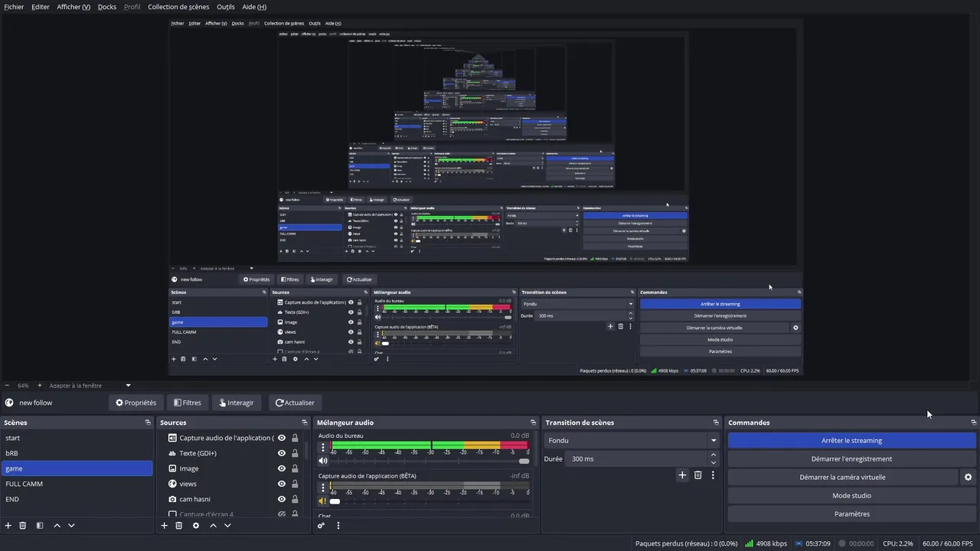Toggle lock on the Image source
980x551 pixels.
(x=295, y=468)
